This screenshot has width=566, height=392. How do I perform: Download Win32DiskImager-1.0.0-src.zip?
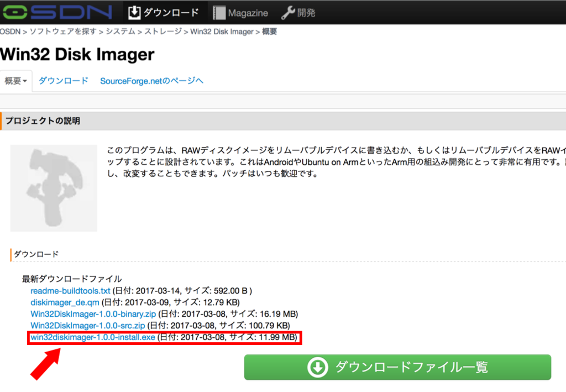tap(88, 326)
